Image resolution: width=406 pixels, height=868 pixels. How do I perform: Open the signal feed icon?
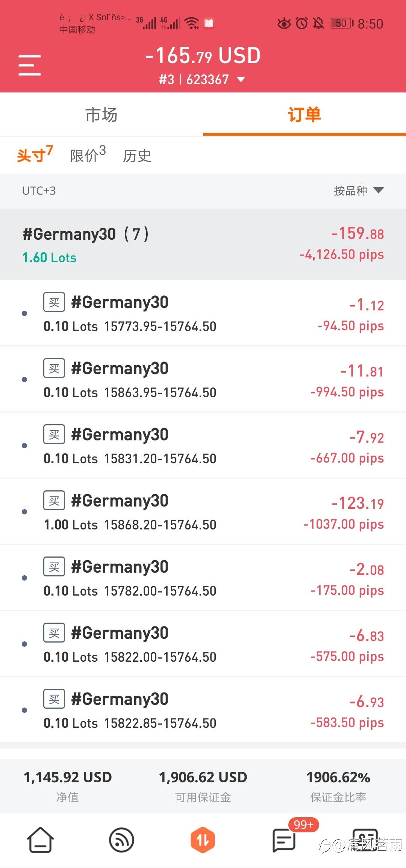(x=121, y=840)
